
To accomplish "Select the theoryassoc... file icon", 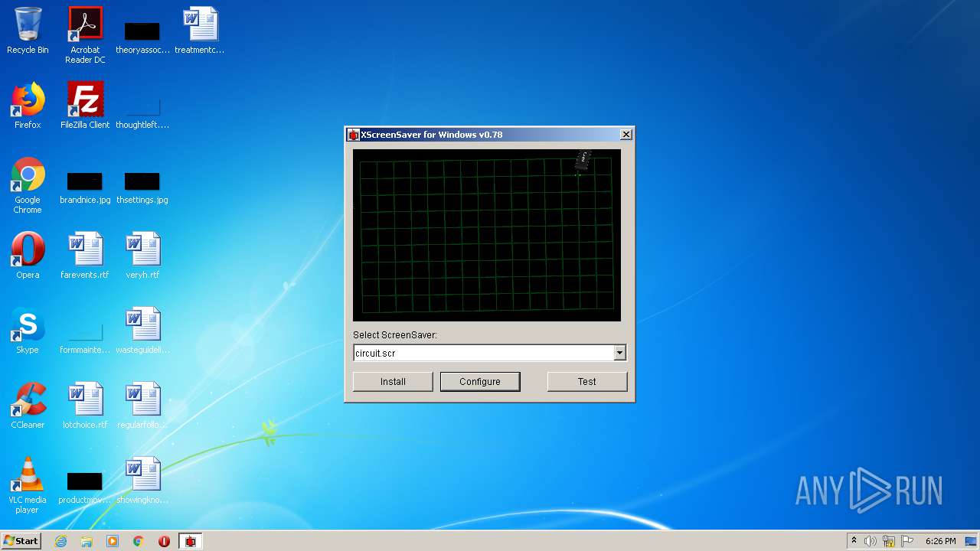I will 142,38.
